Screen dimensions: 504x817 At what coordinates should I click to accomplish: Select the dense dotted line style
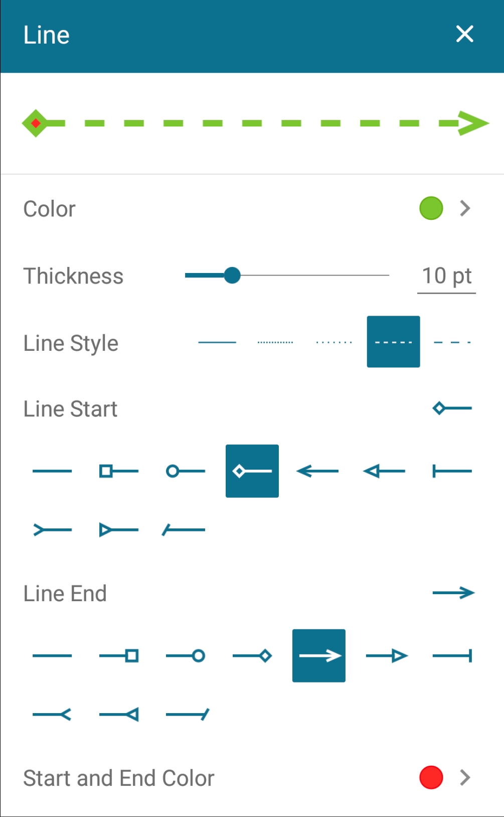click(275, 341)
